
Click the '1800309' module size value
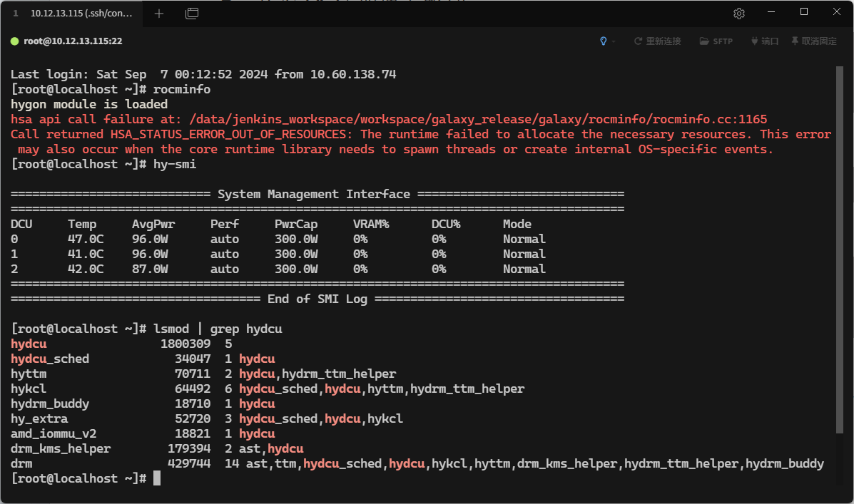(185, 344)
